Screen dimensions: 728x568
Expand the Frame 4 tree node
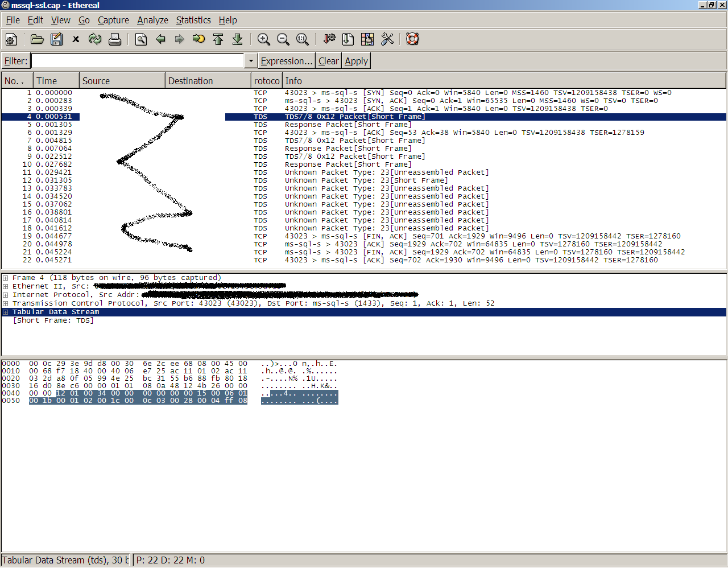(x=5, y=278)
